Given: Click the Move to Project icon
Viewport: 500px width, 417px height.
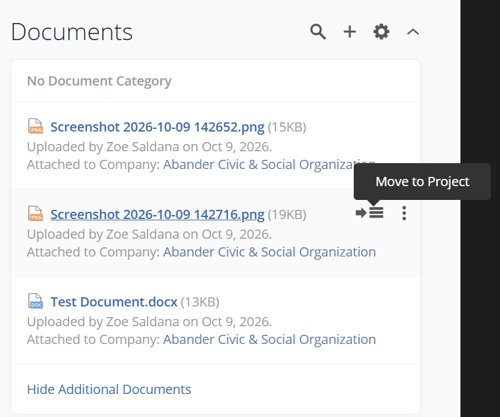Looking at the screenshot, I should pos(370,213).
